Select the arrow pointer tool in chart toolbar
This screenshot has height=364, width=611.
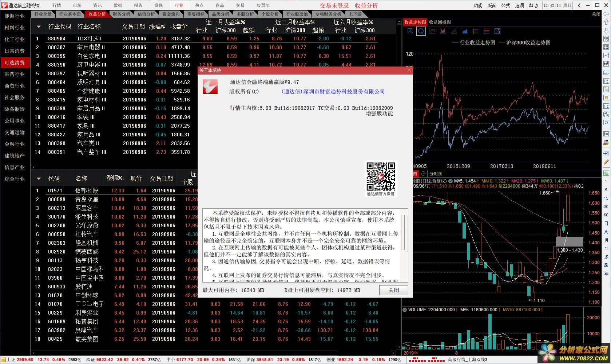click(x=410, y=31)
